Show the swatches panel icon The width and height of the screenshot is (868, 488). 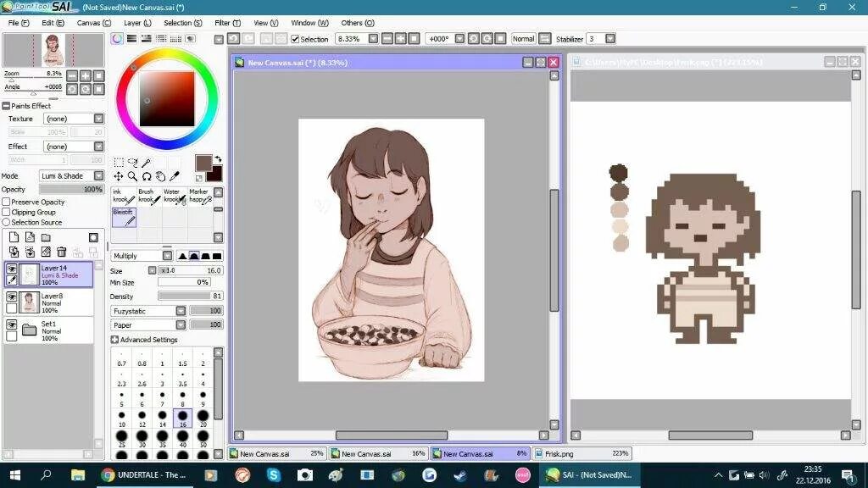point(175,39)
